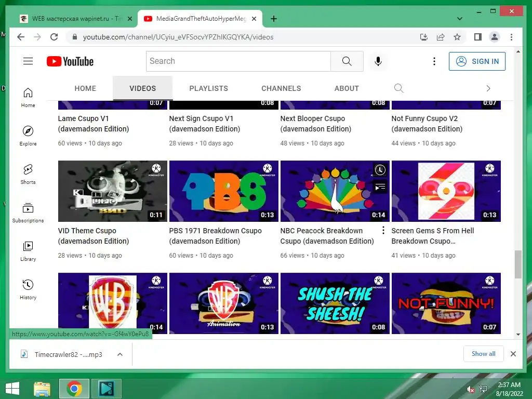Select the VIDEOS channel tab
The height and width of the screenshot is (399, 532).
pos(142,88)
